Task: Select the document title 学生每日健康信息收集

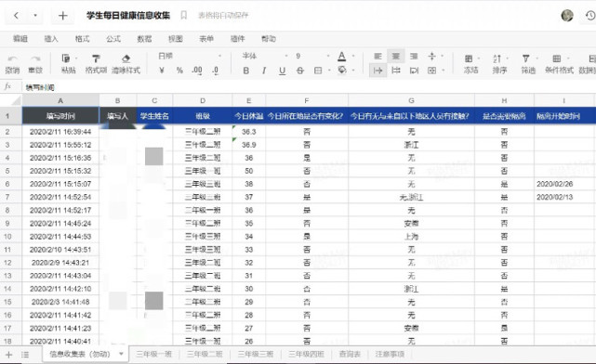Action: [x=128, y=16]
